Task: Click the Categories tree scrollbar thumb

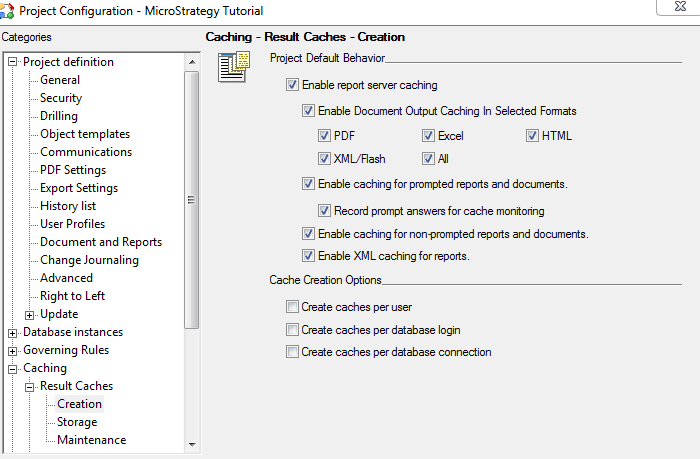Action: [x=192, y=200]
